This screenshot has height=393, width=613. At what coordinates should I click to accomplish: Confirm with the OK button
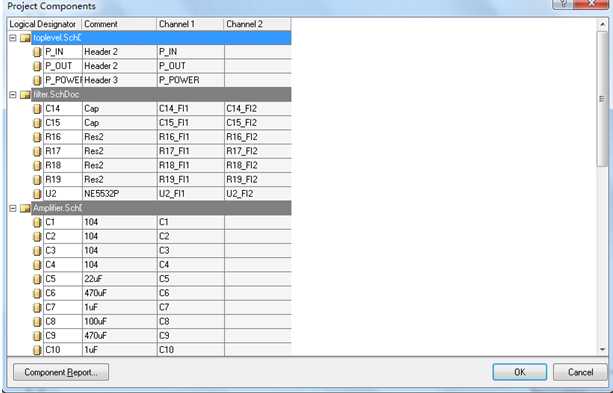(x=520, y=372)
